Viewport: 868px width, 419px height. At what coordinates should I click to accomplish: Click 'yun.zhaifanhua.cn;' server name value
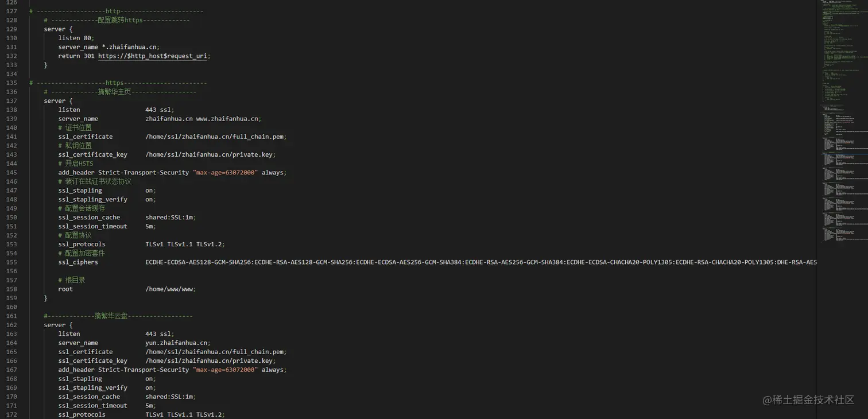click(178, 343)
